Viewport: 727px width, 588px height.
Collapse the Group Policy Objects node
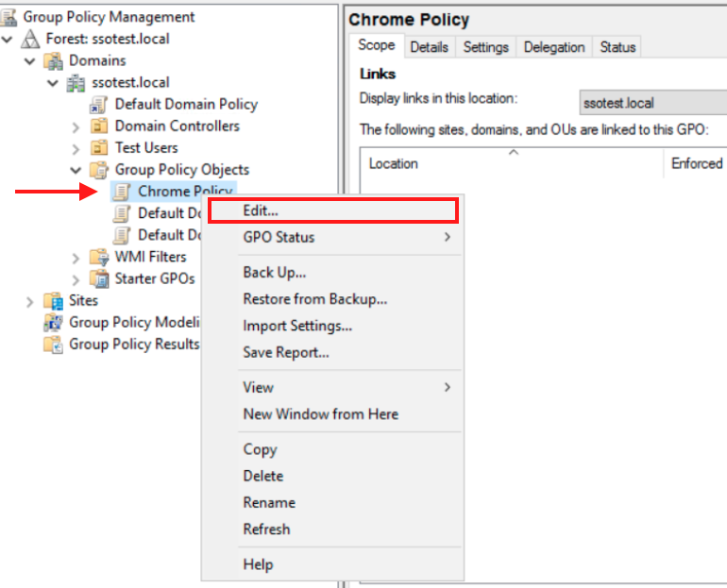pos(76,170)
